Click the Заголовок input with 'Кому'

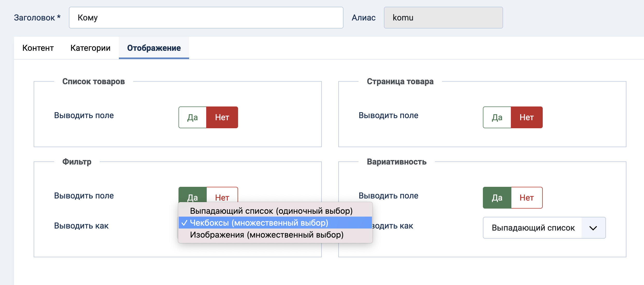(x=206, y=18)
